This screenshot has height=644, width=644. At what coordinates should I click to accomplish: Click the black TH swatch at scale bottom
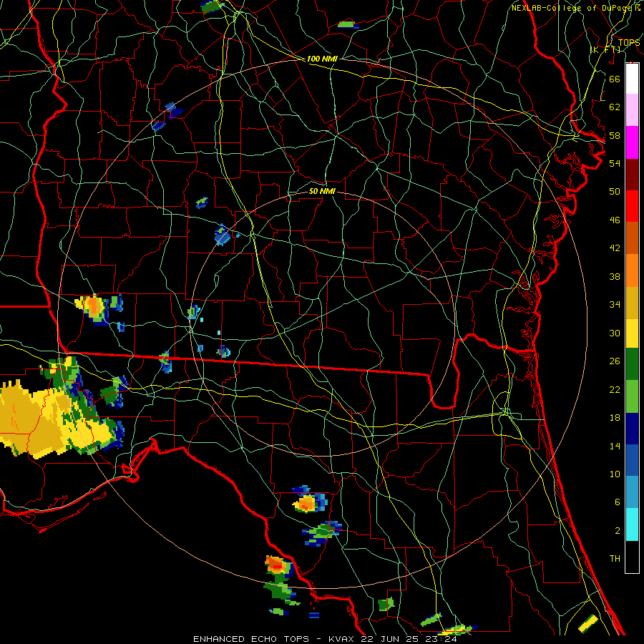tap(632, 557)
